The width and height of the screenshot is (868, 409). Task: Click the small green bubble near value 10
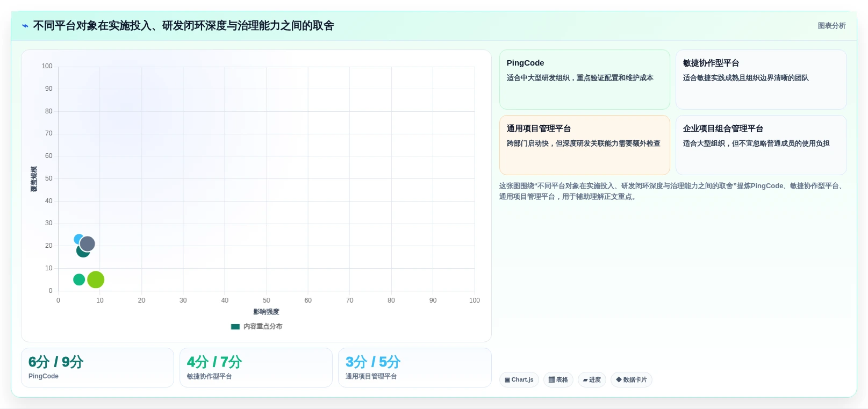tap(79, 279)
